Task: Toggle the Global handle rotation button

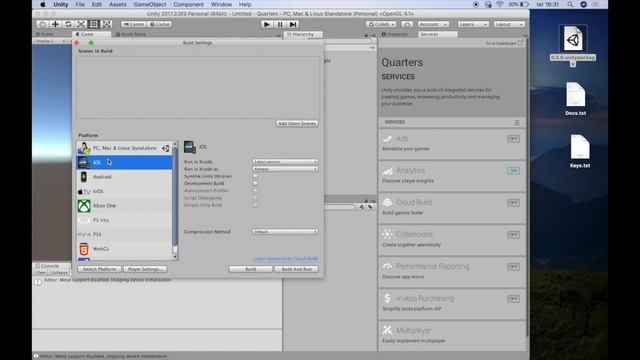Action: click(x=160, y=24)
